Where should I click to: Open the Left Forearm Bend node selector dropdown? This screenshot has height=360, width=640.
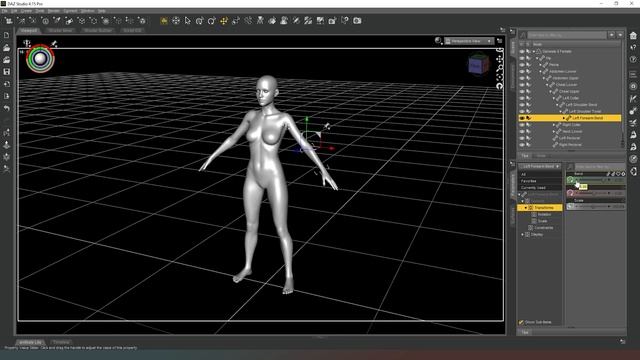point(540,167)
